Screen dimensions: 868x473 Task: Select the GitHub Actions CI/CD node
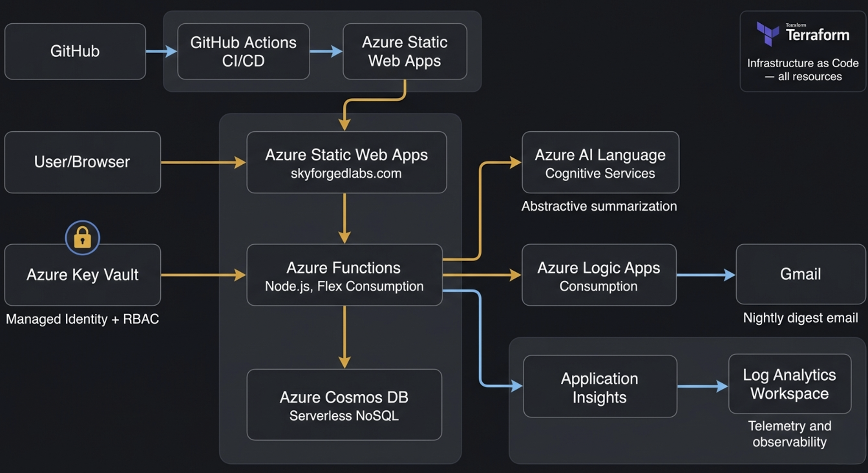(243, 51)
